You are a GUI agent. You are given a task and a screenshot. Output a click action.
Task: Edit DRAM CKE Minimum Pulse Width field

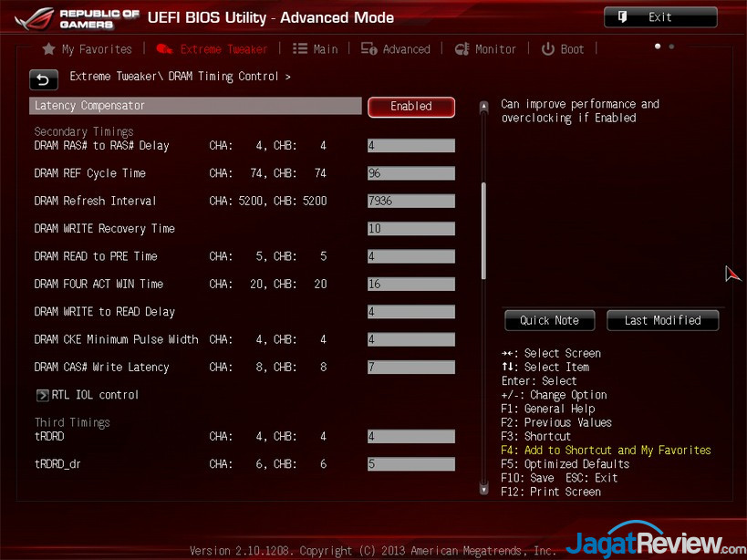click(x=411, y=339)
